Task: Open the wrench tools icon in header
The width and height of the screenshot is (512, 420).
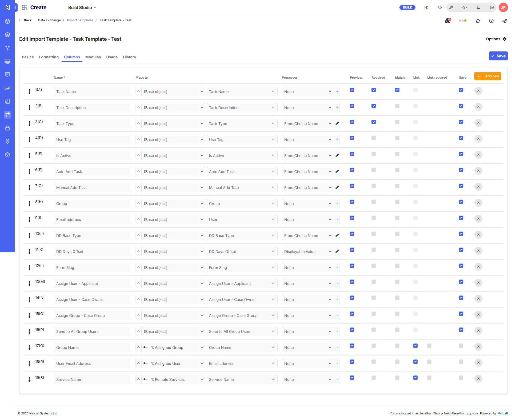Action: tap(451, 7)
